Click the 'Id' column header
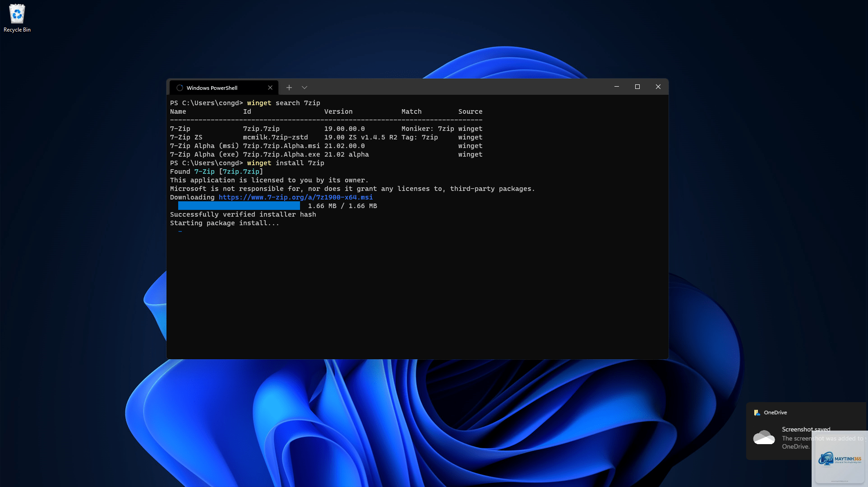The width and height of the screenshot is (868, 487). tap(247, 111)
